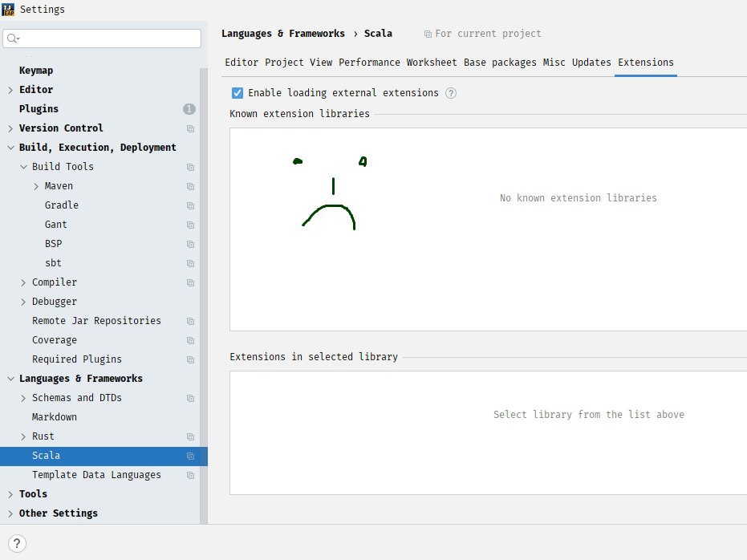Expand the Tools node
Screen dimensions: 747x560
click(x=10, y=495)
